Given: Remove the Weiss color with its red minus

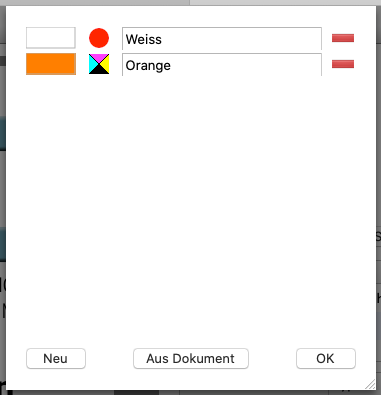Looking at the screenshot, I should point(343,38).
